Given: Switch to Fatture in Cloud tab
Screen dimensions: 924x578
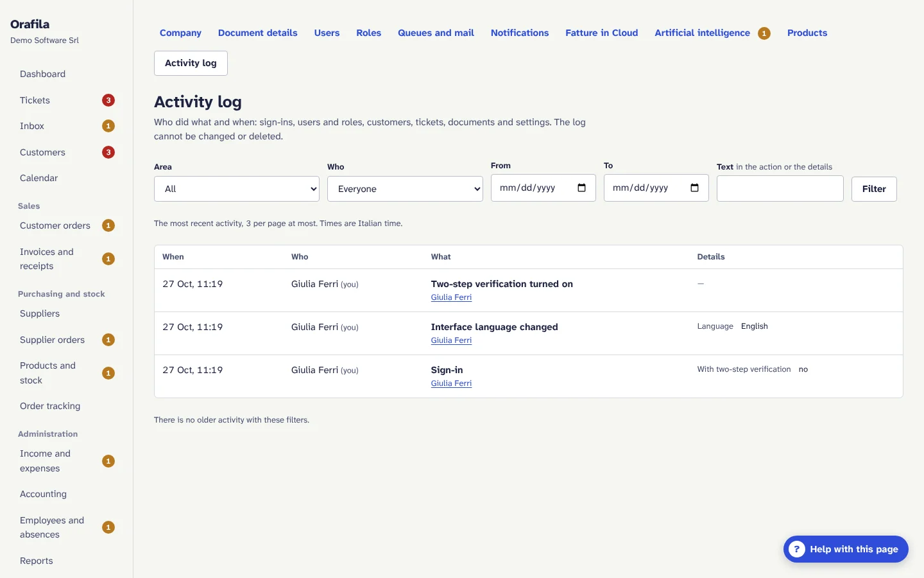Looking at the screenshot, I should point(602,33).
